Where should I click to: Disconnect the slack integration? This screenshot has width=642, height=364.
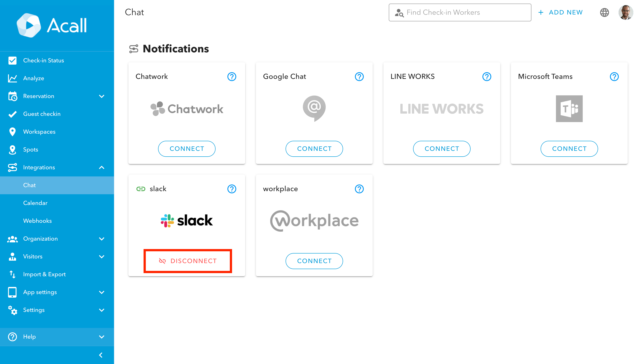pos(187,261)
